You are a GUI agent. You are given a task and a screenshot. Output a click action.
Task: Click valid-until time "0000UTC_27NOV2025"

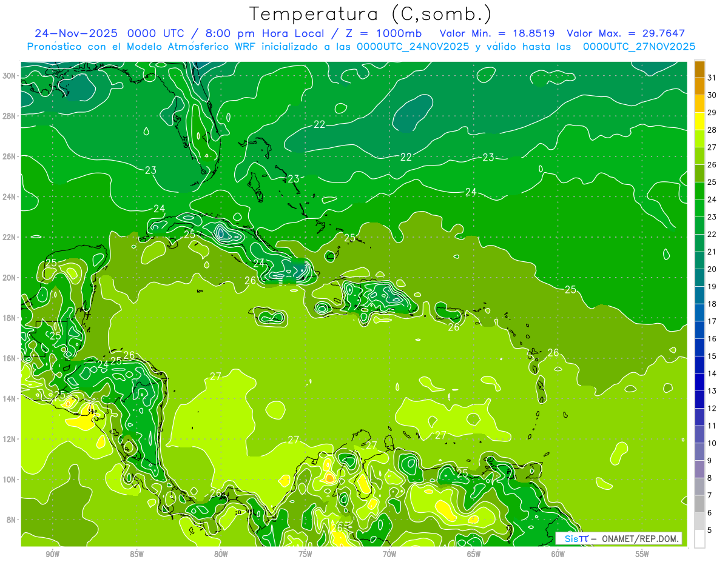tap(639, 46)
